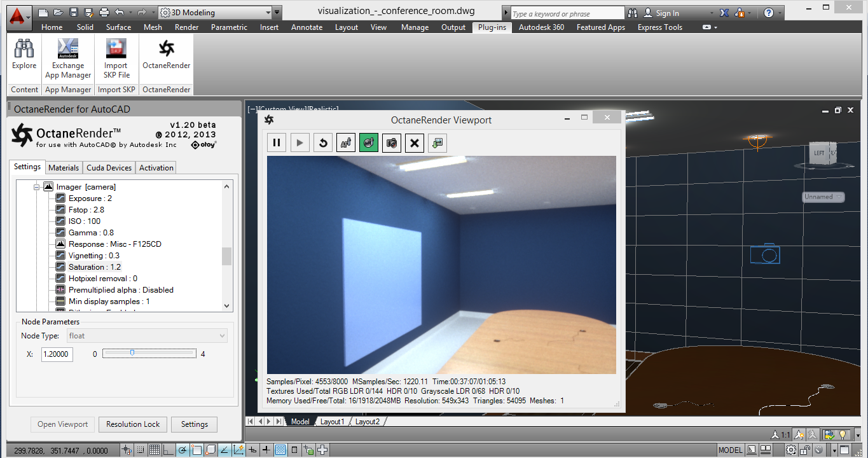Toggle the green camera button in viewport toolbar
The image size is (868, 458).
click(369, 142)
